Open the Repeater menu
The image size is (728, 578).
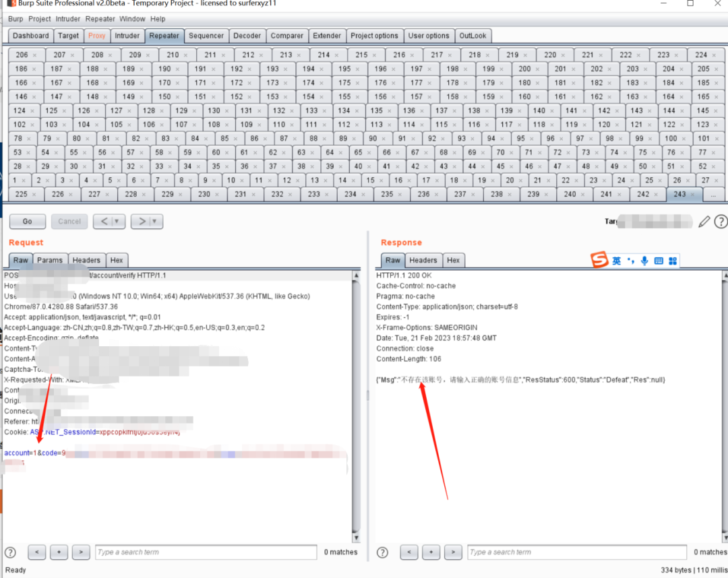100,19
